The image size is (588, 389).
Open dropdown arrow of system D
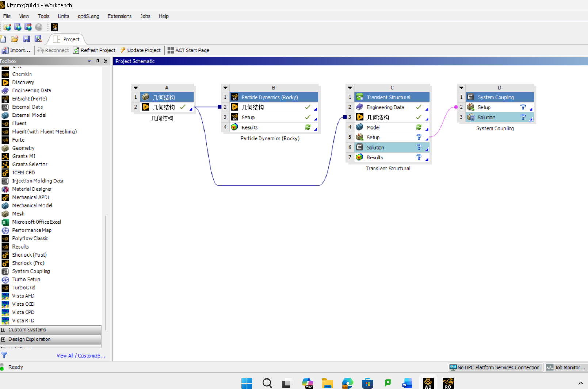pyautogui.click(x=461, y=88)
